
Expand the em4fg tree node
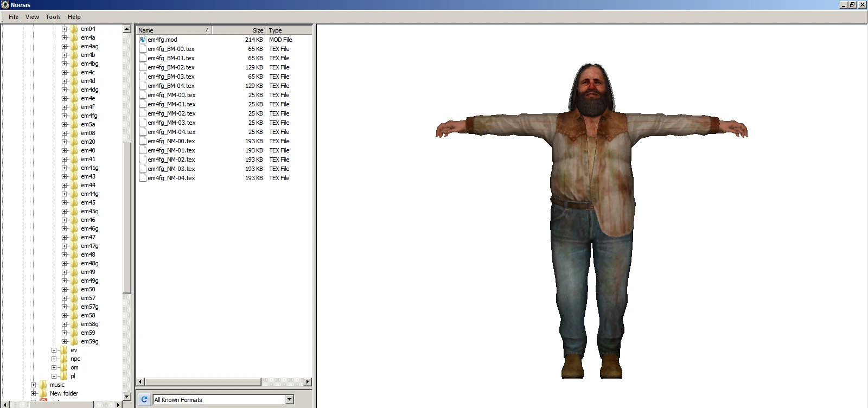tap(64, 116)
